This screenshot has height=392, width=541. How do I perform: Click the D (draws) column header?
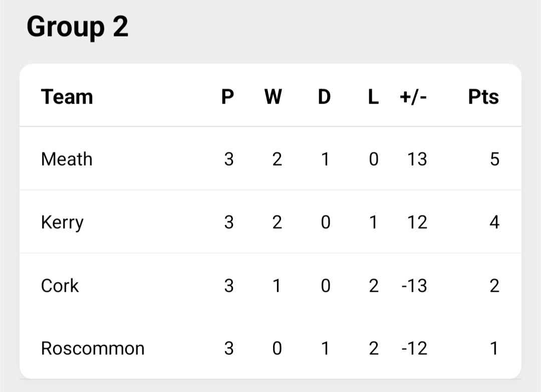324,97
